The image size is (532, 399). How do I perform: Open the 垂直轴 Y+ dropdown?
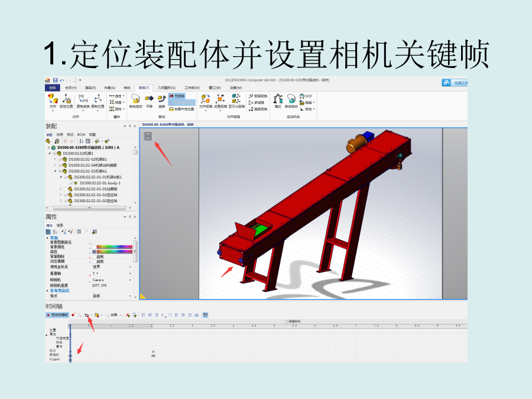130,274
